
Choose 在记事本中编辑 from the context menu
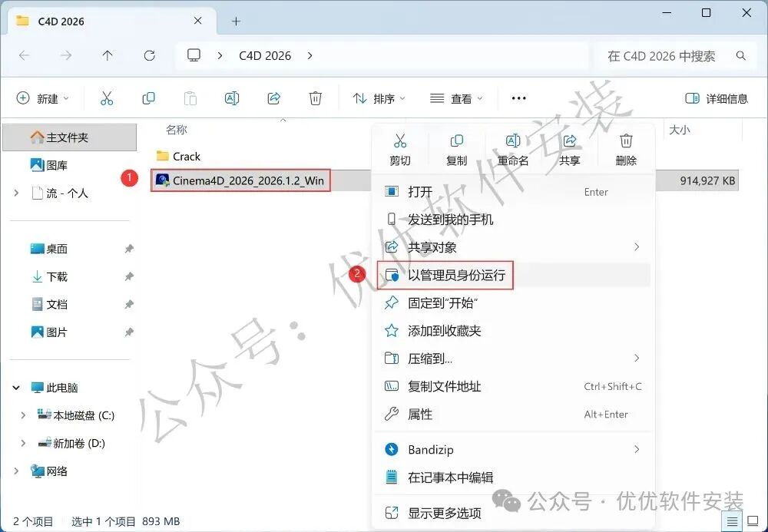[x=514, y=477]
